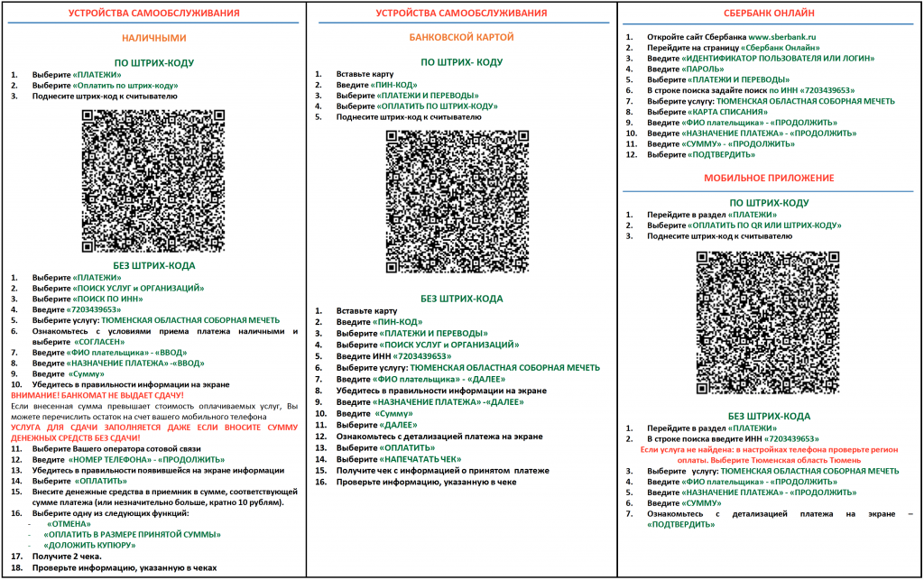924x580 pixels.
Task: Click the step «ИДЕНТИФИКАТОР ПОЛЬЗОВАТЕЛЯ ИЛИ ЛОГИН»
Action: [761, 59]
